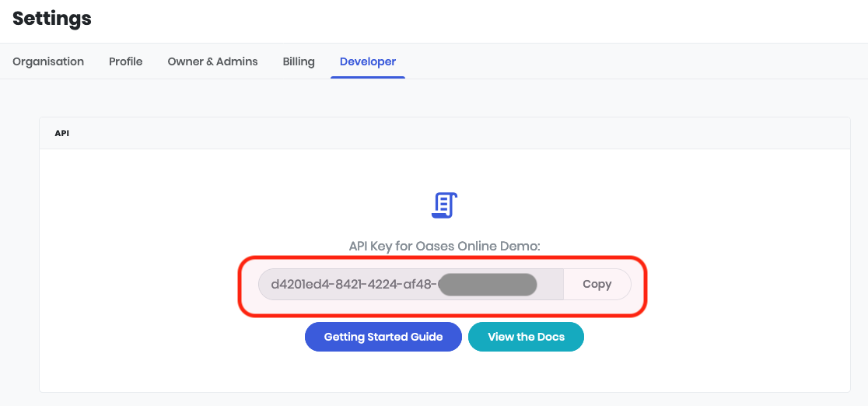
Task: Click the blue underline below Developer
Action: click(x=368, y=77)
